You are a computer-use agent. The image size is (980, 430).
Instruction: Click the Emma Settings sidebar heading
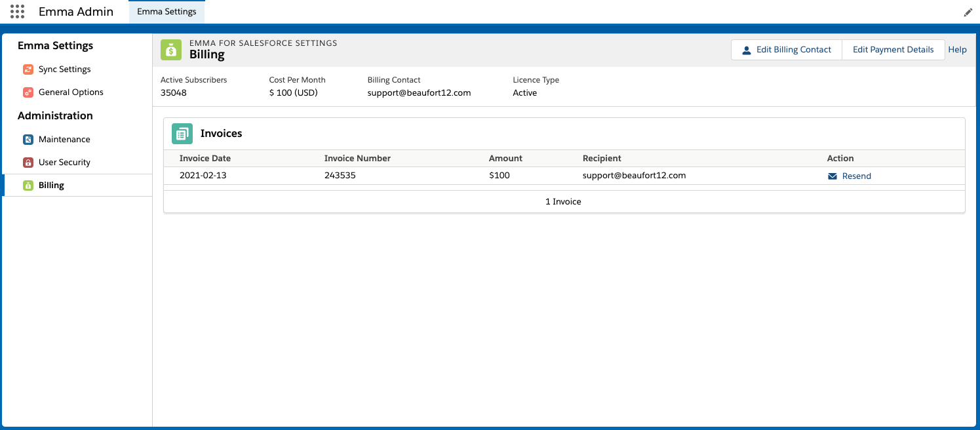[55, 46]
